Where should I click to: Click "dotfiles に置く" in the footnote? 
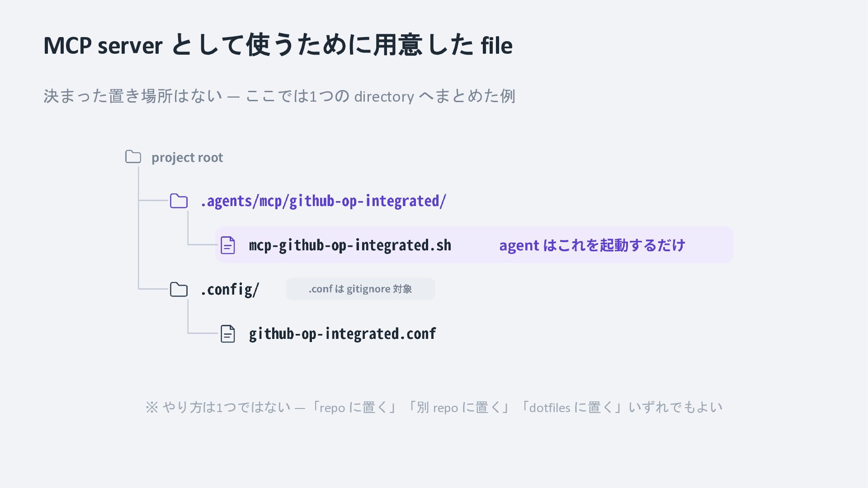tap(572, 407)
